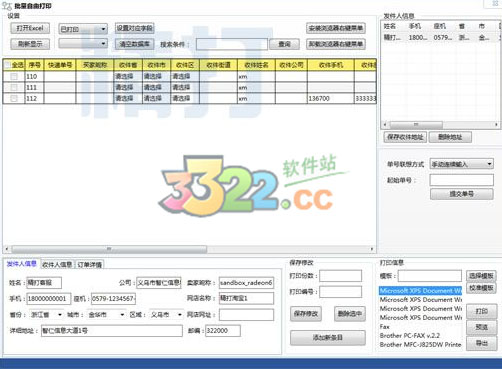Switch to the 发件人信息 tab
This screenshot has width=502, height=369.
coord(22,264)
